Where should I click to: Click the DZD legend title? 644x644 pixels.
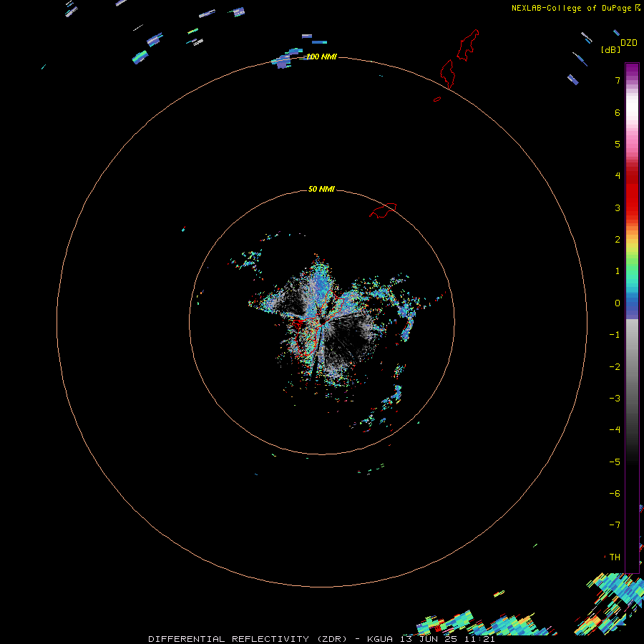pyautogui.click(x=629, y=43)
